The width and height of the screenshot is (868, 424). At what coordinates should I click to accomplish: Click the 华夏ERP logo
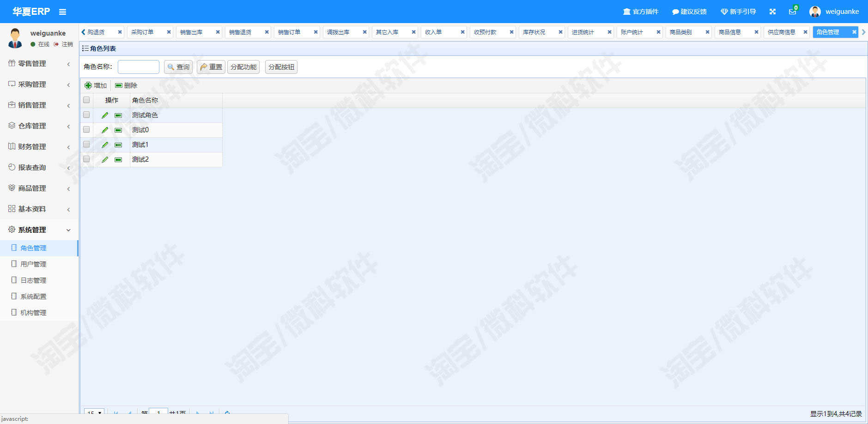[x=31, y=12]
